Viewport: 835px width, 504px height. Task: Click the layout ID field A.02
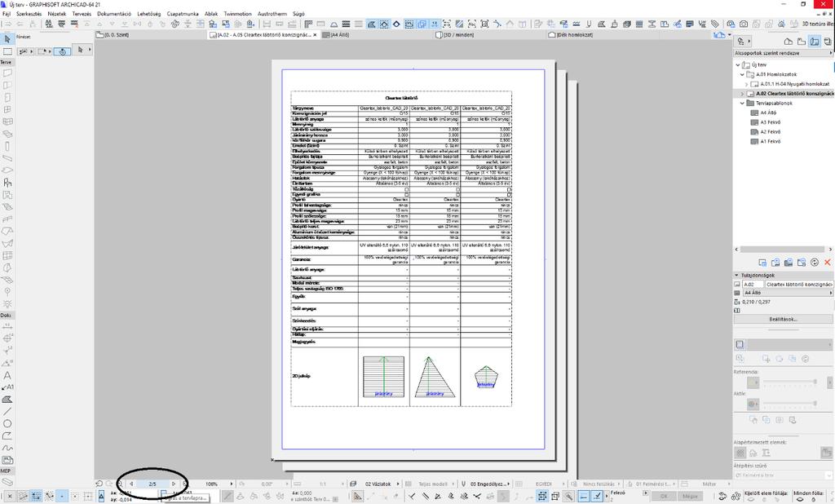pos(753,285)
